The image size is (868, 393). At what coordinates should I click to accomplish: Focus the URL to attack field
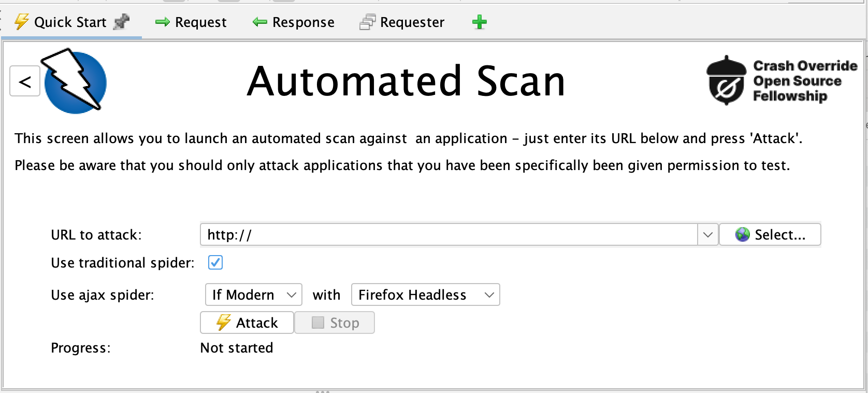click(x=449, y=235)
